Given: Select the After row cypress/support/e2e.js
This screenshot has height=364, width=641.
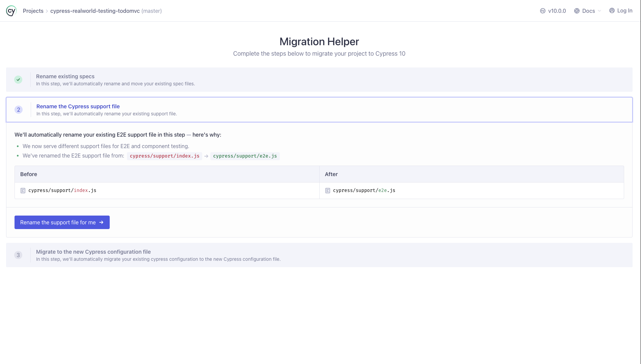Looking at the screenshot, I should pos(472,191).
